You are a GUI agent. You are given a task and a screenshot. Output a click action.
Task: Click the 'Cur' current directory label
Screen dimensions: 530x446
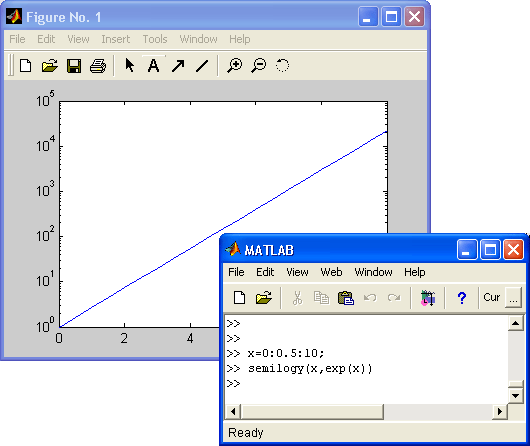coord(491,297)
